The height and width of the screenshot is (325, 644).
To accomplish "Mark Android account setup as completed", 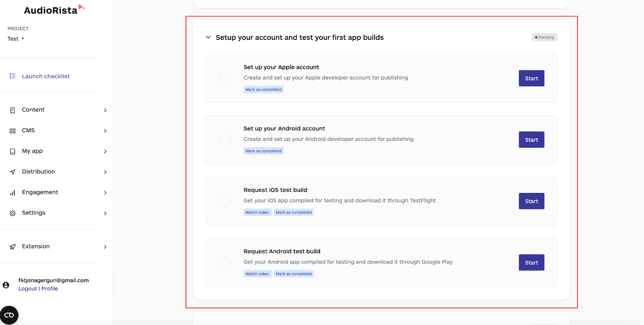I will pos(264,151).
